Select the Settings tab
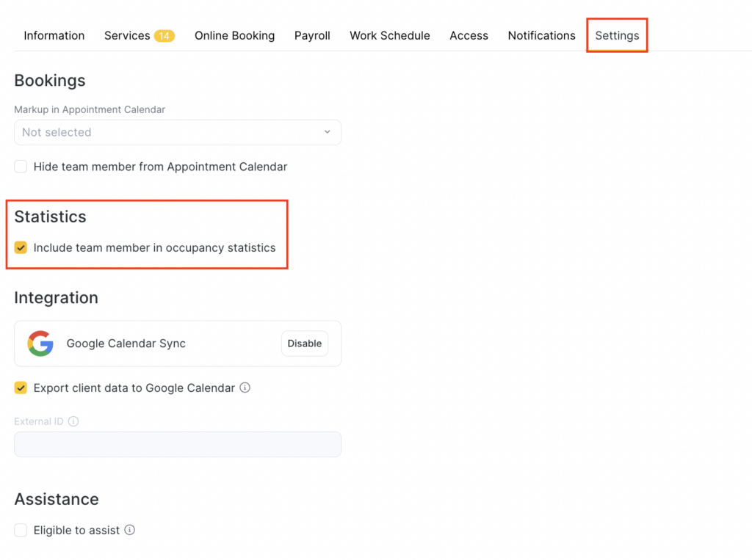 click(x=617, y=35)
